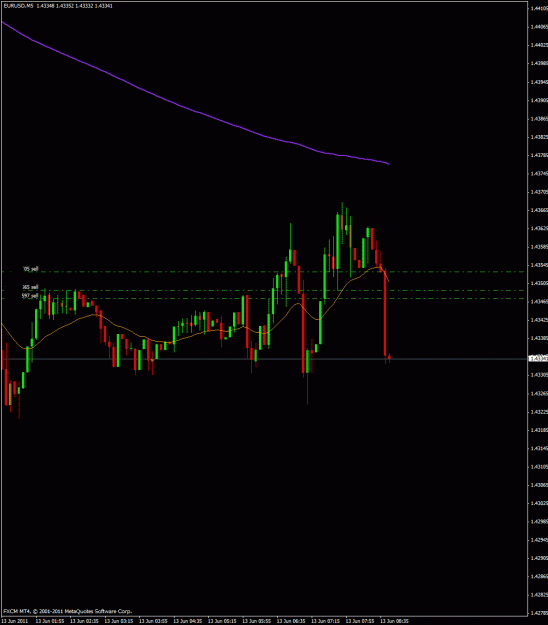Click the '13 Jun 07:55' time label
This screenshot has width=548, height=625.
tap(360, 621)
